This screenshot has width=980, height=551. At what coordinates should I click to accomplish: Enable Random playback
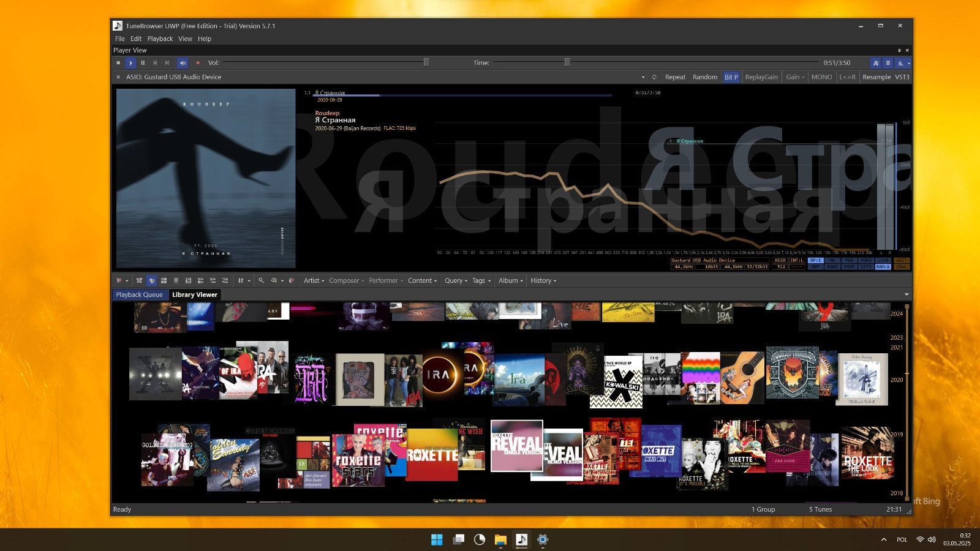tap(705, 77)
